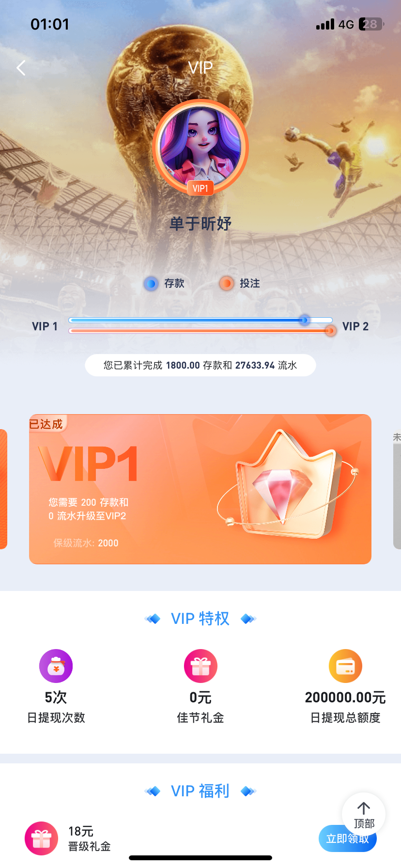The height and width of the screenshot is (868, 401).
Task: Tap the 晋级礼金 pink gift icon
Action: click(x=42, y=838)
